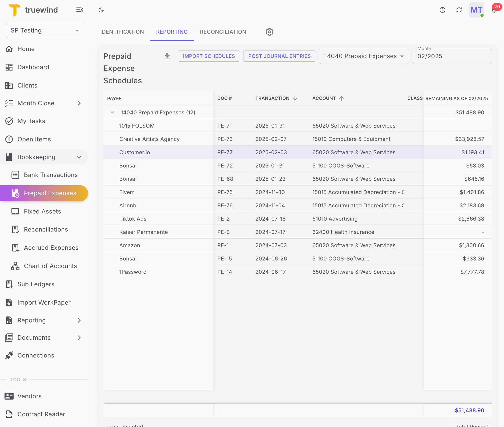The image size is (504, 427).
Task: Select the Bank Transactions section
Action: [x=51, y=175]
